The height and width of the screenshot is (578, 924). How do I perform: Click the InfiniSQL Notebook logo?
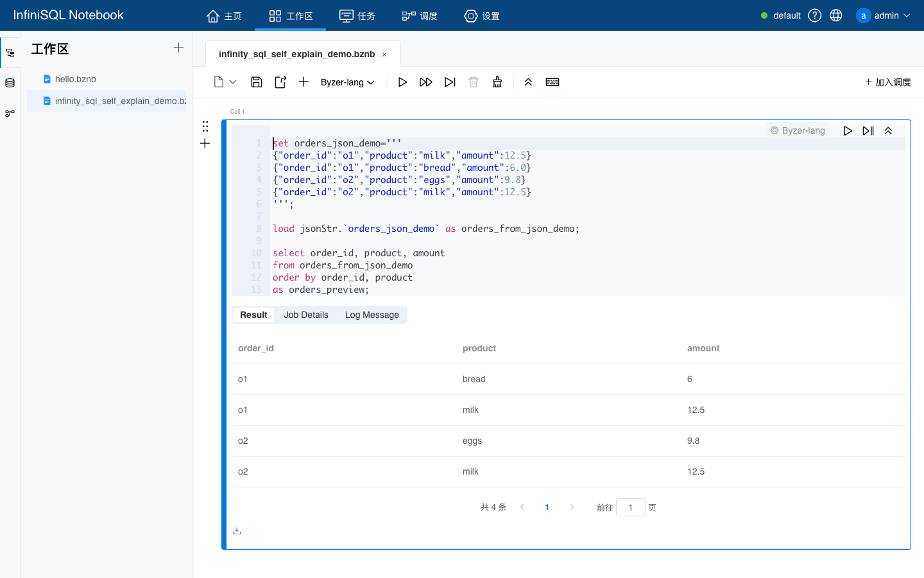[x=69, y=15]
